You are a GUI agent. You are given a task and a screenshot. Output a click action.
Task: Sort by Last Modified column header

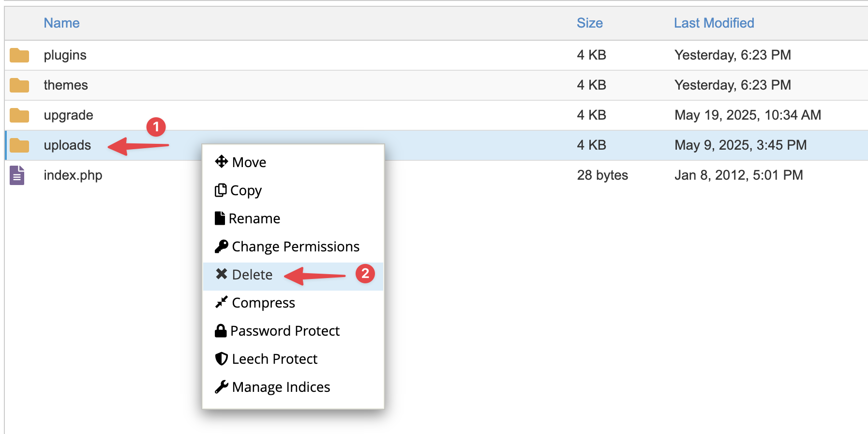714,23
